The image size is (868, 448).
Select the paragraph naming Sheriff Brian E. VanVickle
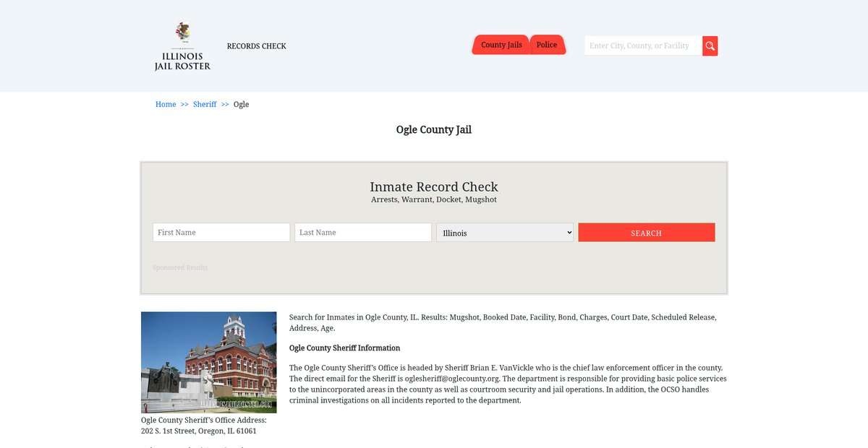(508, 384)
